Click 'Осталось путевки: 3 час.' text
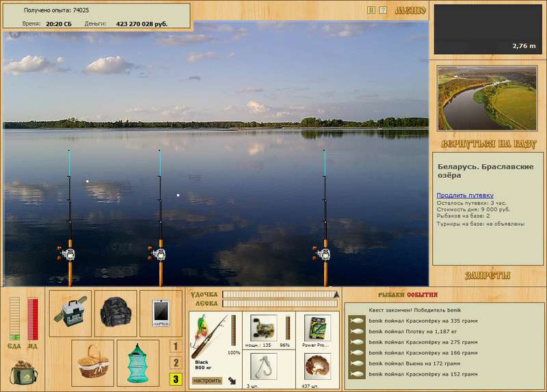547x392 pixels. [x=472, y=202]
